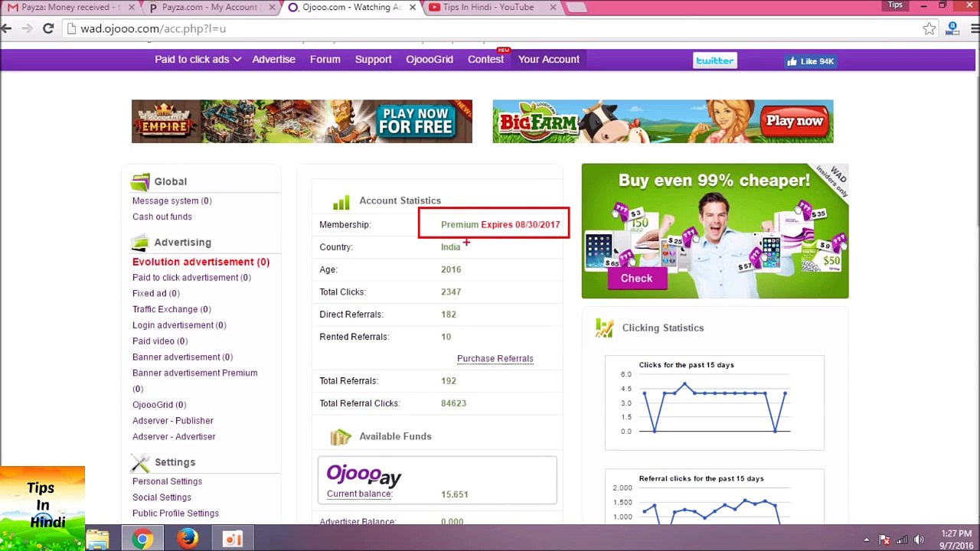Open Social Settings
Screen dimensions: 980x551
coord(162,497)
